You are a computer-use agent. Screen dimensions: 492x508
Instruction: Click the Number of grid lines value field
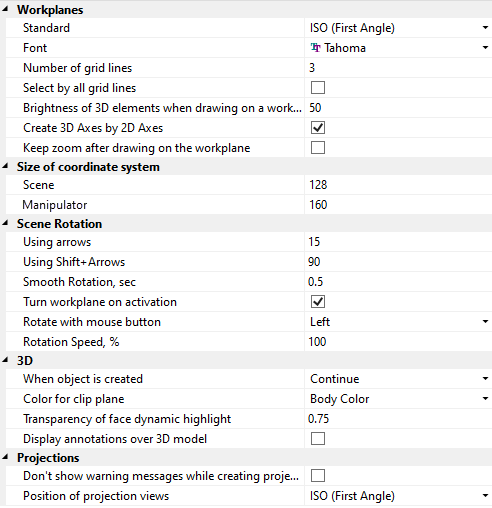[398, 68]
